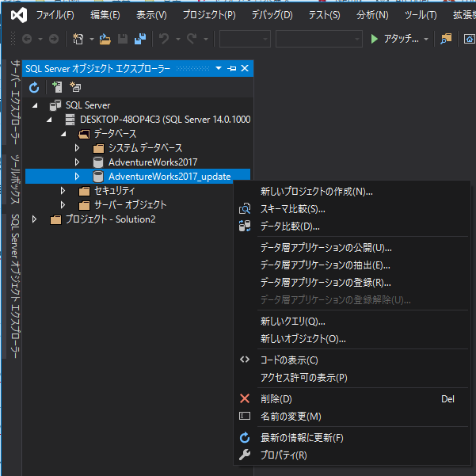
Task: Choose データ層アプリケーションの公開(U)...
Action: click(352, 248)
